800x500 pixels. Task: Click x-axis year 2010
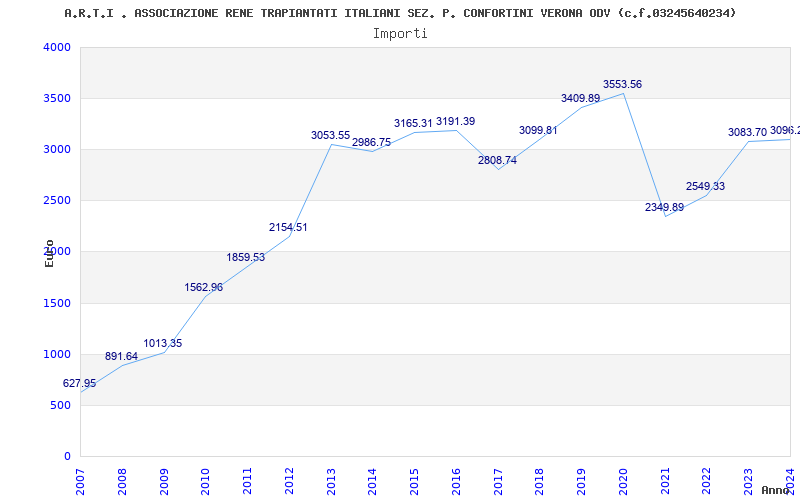point(206,482)
